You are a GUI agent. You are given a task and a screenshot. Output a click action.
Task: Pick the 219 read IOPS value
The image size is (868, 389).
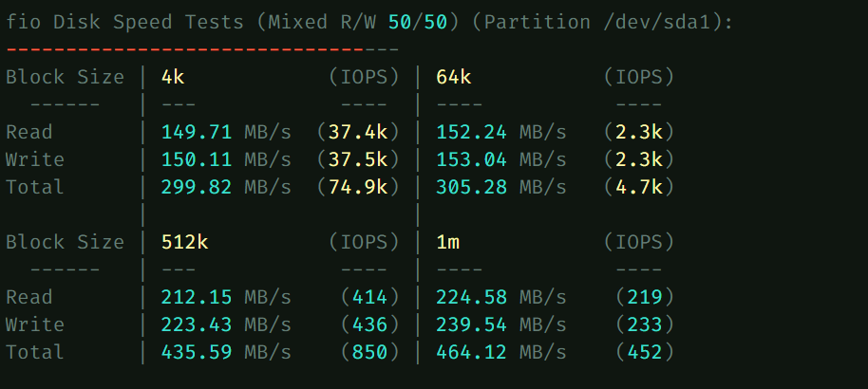644,297
